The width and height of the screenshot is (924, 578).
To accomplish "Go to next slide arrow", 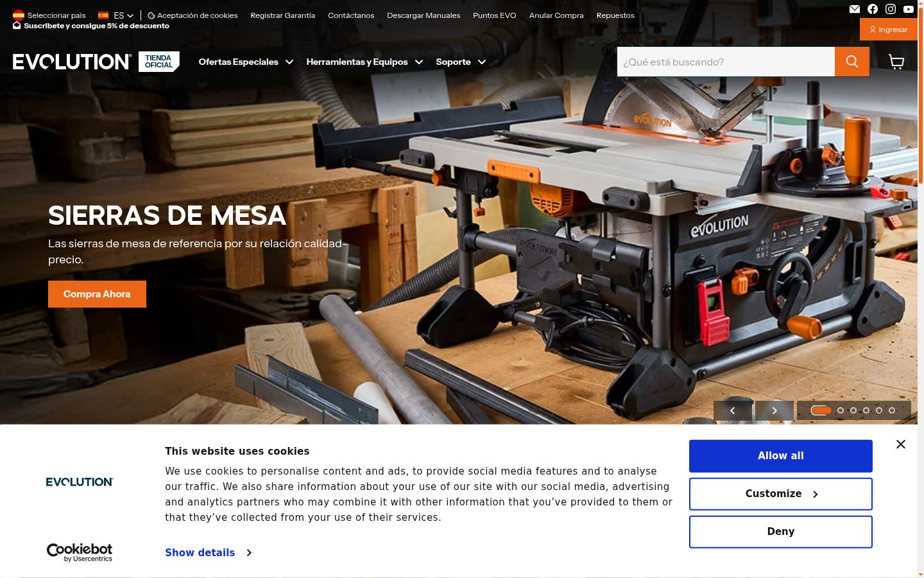I will click(x=774, y=410).
